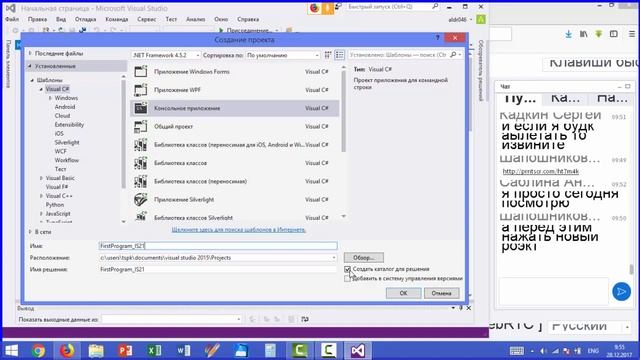This screenshot has width=640, height=360.
Task: Click the Обзор... browse button
Action: tap(363, 258)
